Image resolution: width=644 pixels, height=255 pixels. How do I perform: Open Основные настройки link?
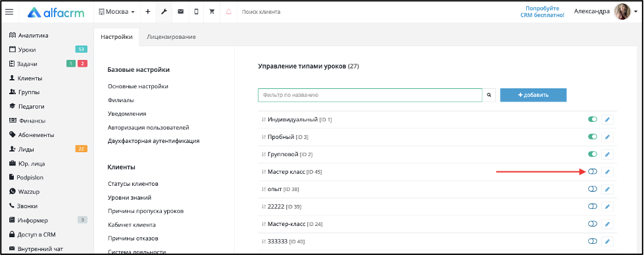(x=138, y=86)
